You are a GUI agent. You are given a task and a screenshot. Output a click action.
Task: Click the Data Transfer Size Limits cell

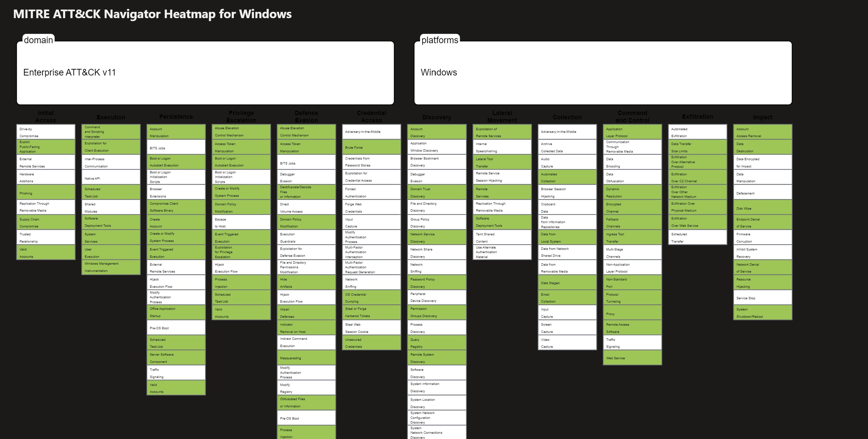[697, 147]
